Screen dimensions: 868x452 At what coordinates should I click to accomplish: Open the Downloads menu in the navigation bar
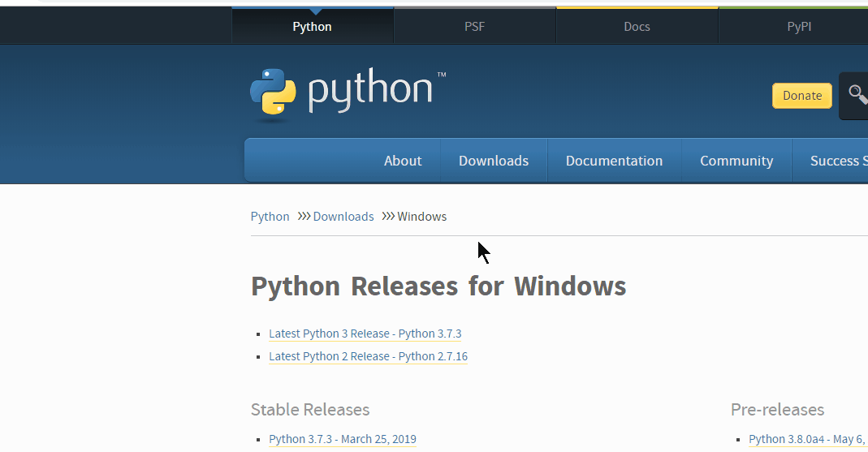[493, 161]
